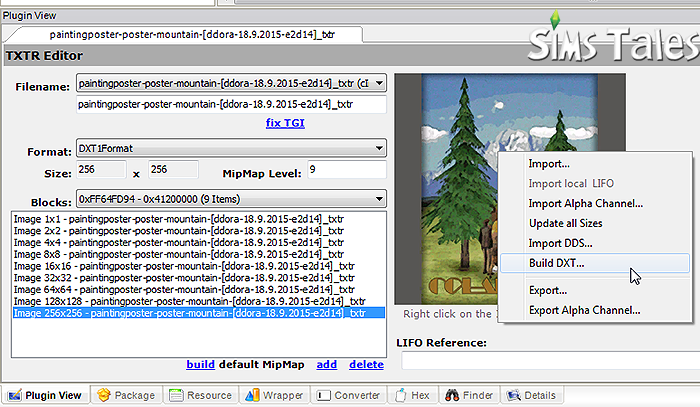Expand the Filename dropdown
This screenshot has height=407, width=700.
pyautogui.click(x=379, y=83)
